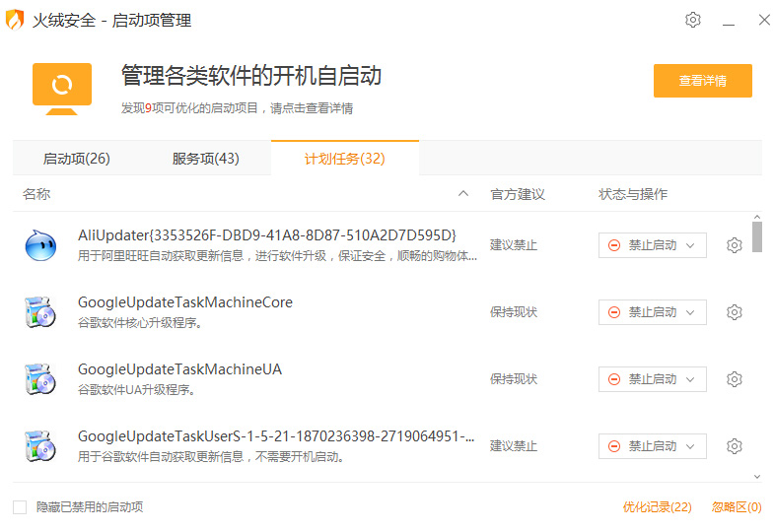
Task: Click description 用于谷歌软件自动获取更新信息
Action: coord(211,457)
